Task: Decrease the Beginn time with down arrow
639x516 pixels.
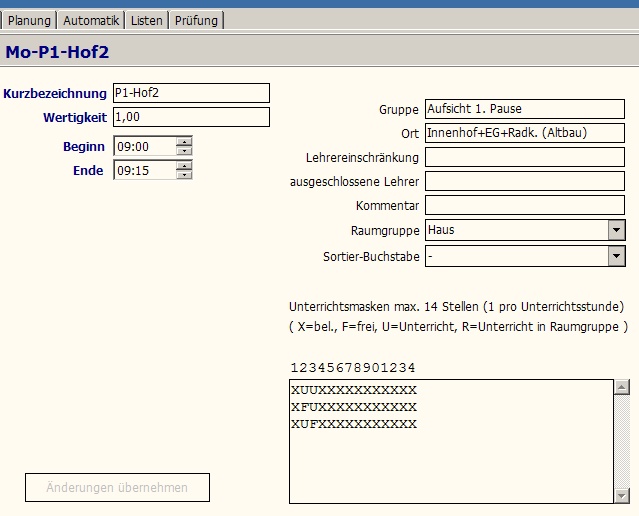Action: [184, 151]
